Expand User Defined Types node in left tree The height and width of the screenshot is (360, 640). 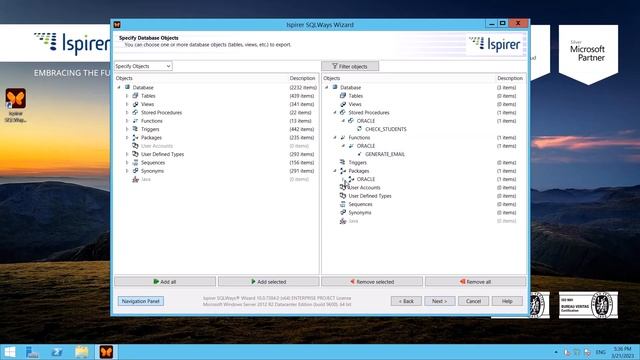pos(127,154)
